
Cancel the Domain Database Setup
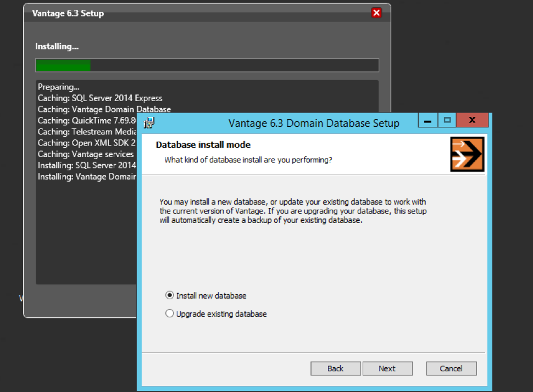pos(452,368)
